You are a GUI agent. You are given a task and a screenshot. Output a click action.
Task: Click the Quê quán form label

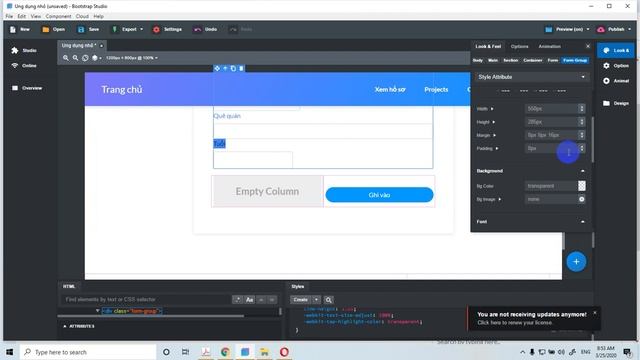[227, 116]
